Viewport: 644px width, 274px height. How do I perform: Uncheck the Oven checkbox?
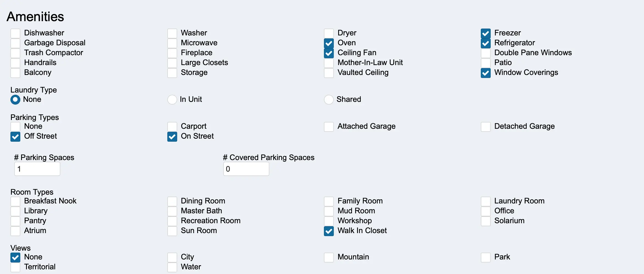(x=329, y=43)
